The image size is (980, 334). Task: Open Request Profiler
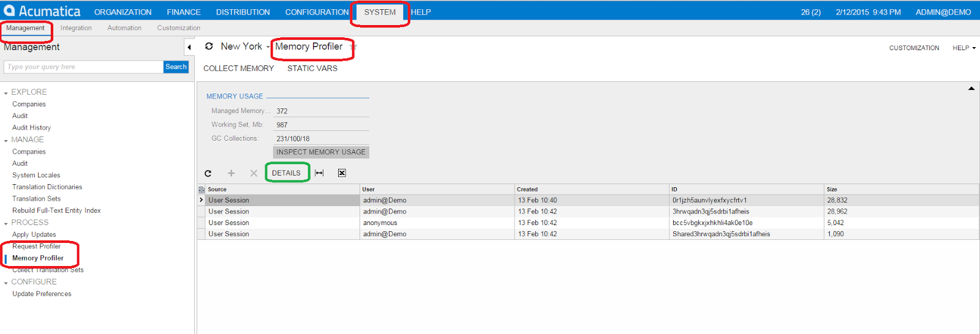point(36,246)
